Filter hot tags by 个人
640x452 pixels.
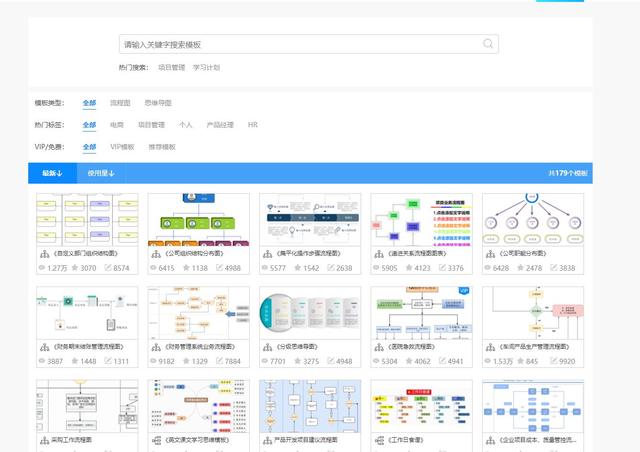click(185, 125)
